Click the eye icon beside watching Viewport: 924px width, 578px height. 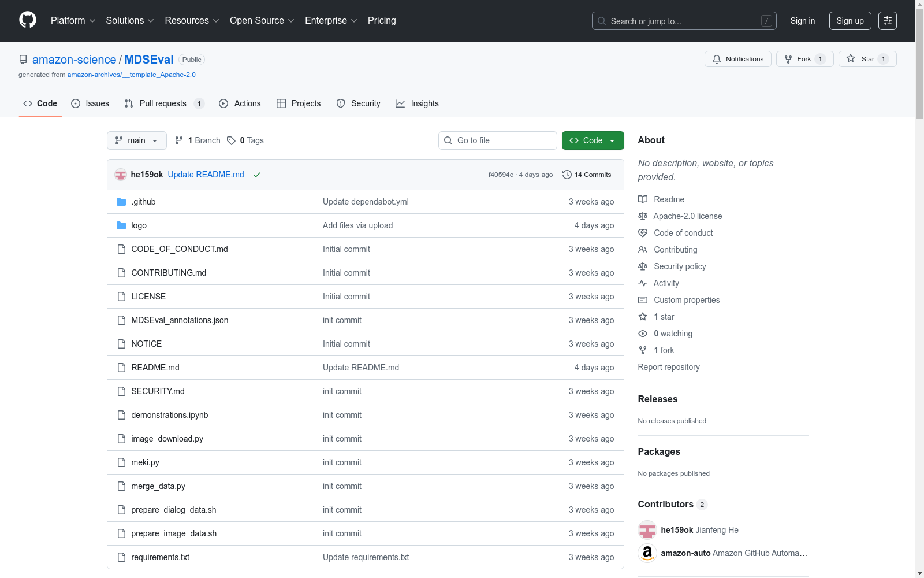click(x=643, y=334)
